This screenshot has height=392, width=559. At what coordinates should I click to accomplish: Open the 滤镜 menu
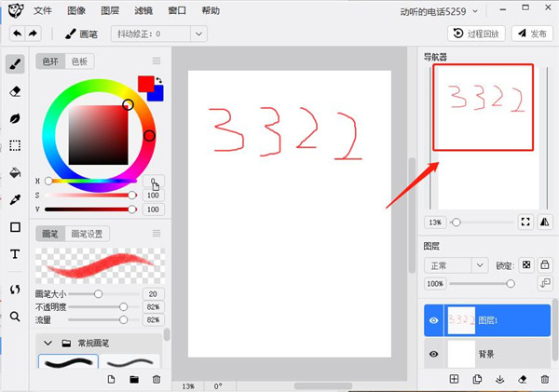143,11
